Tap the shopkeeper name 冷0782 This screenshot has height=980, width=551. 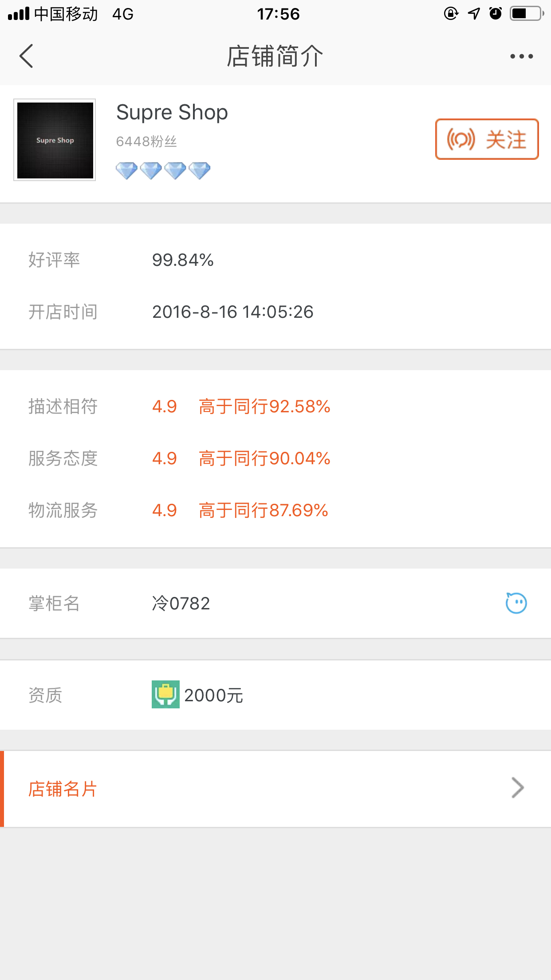pos(181,604)
